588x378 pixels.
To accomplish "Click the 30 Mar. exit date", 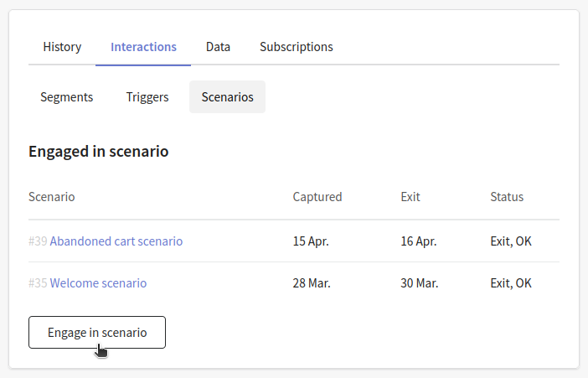I will coord(420,283).
